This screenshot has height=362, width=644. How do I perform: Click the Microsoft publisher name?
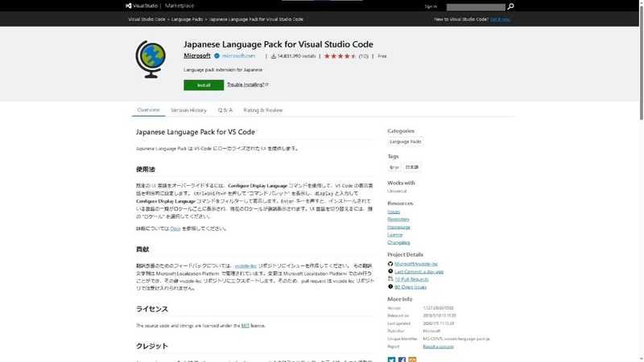click(196, 56)
